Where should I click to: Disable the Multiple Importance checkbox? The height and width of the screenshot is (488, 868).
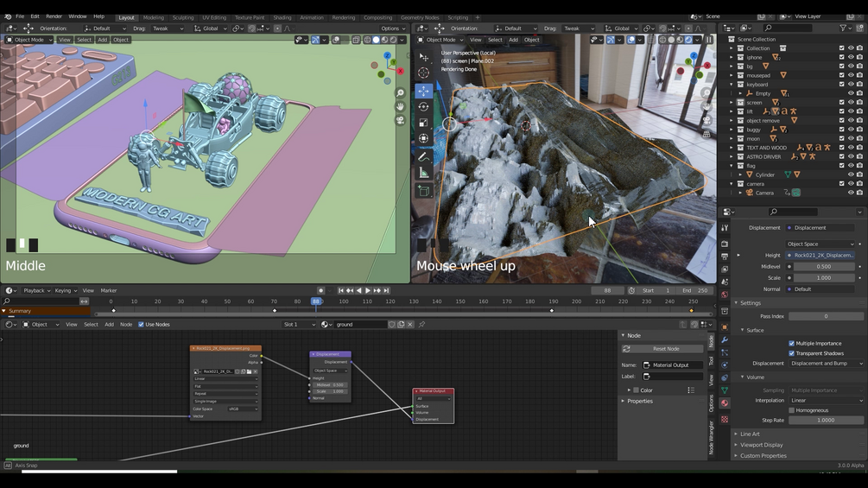point(791,343)
